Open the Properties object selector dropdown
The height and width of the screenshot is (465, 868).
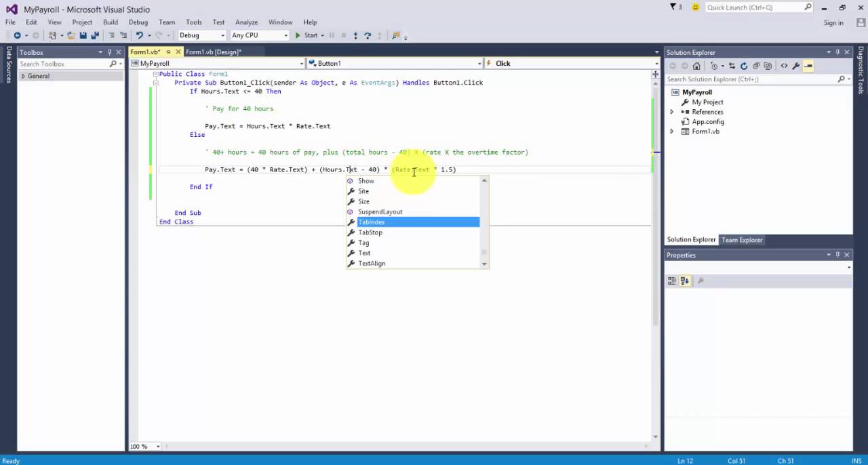tap(848, 267)
